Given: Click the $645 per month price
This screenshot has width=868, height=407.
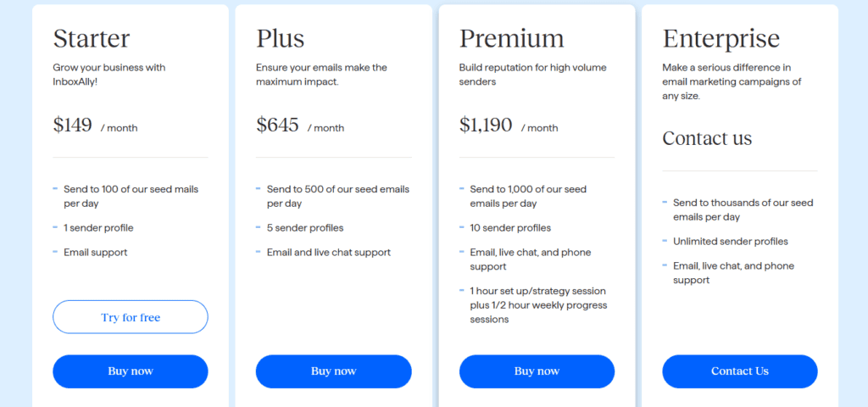Looking at the screenshot, I should pos(300,125).
